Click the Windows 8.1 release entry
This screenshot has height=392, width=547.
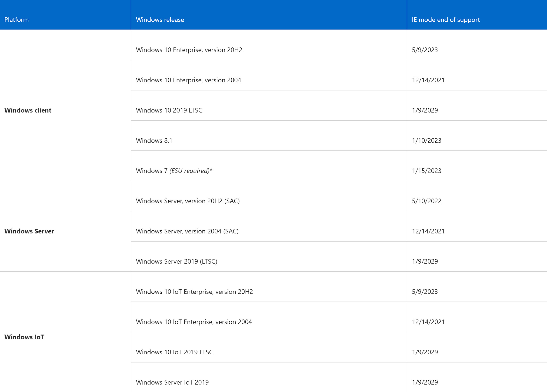154,140
